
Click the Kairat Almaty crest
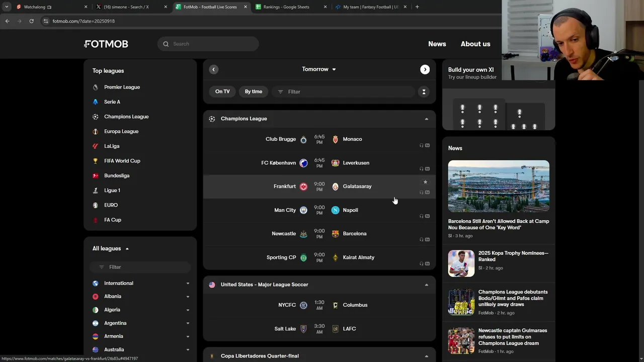pos(336,257)
